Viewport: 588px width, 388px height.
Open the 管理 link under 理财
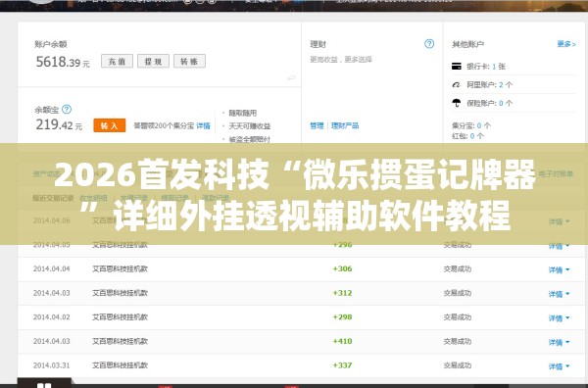[317, 125]
